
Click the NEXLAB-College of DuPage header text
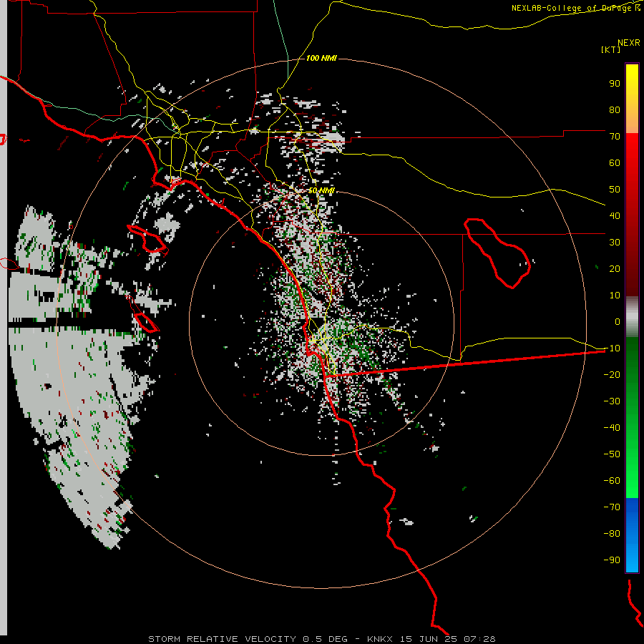pos(575,8)
